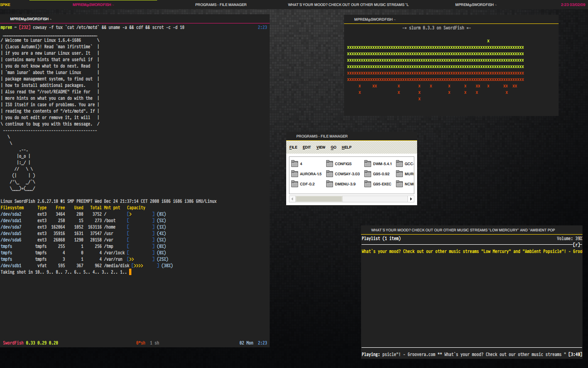Click the slurm terminal window title
588x368 pixels.
(x=374, y=19)
